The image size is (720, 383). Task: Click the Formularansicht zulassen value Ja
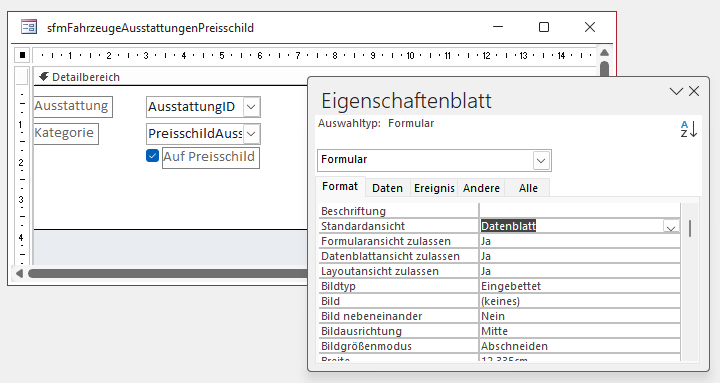(579, 241)
